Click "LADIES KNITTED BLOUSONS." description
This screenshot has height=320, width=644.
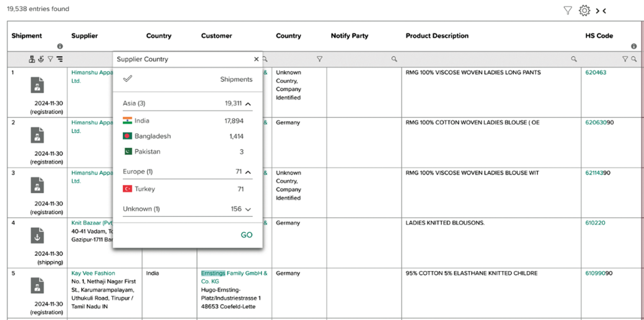(445, 223)
